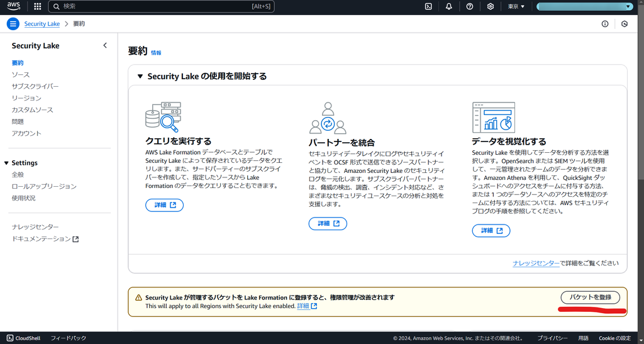Click the ナレッジセンター link in the card footer
This screenshot has width=644, height=344.
click(536, 263)
